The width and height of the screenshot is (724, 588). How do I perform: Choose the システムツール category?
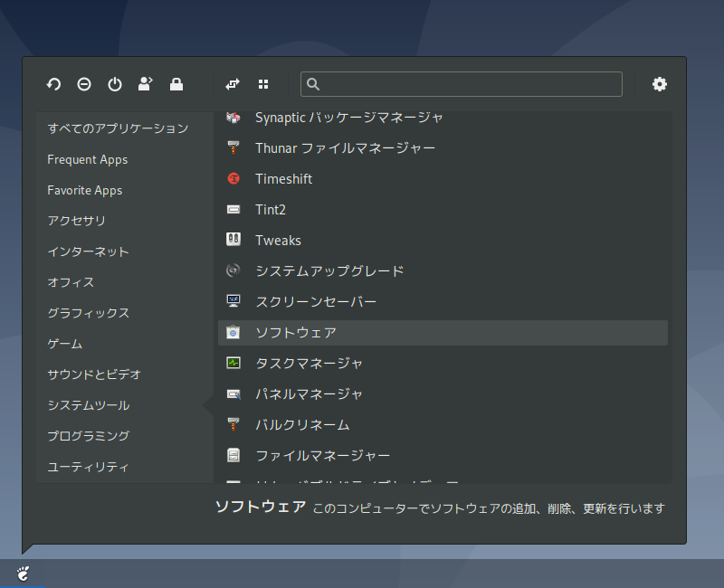[88, 405]
